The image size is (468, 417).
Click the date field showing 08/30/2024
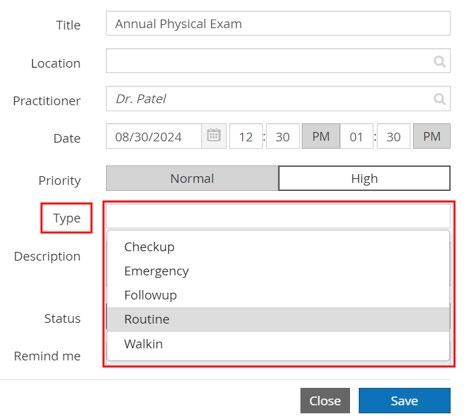coord(154,136)
